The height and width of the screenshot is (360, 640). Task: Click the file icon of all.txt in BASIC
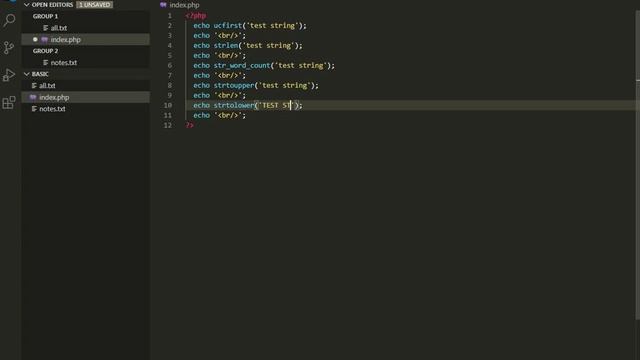click(x=34, y=86)
